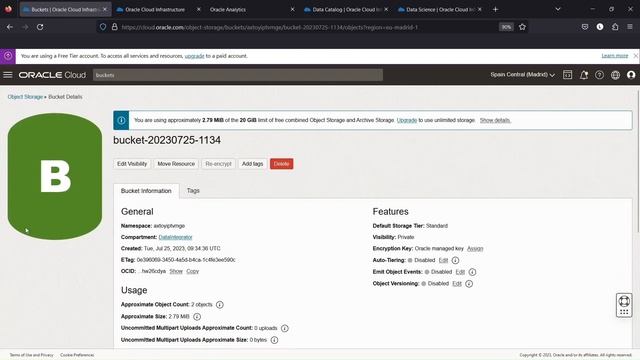Screen dimensions: 640x360
Task: Click the info icon beside Approximate Object Count
Action: coord(220,304)
